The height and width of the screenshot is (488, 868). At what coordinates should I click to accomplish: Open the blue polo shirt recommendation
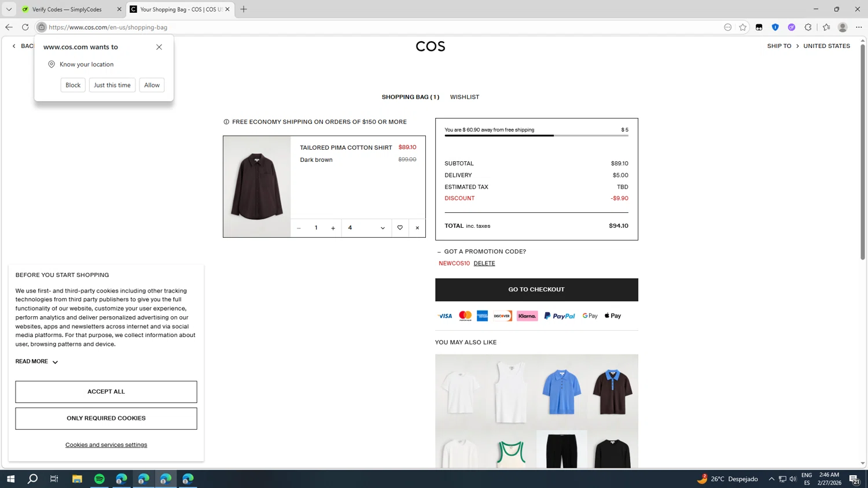click(x=561, y=392)
